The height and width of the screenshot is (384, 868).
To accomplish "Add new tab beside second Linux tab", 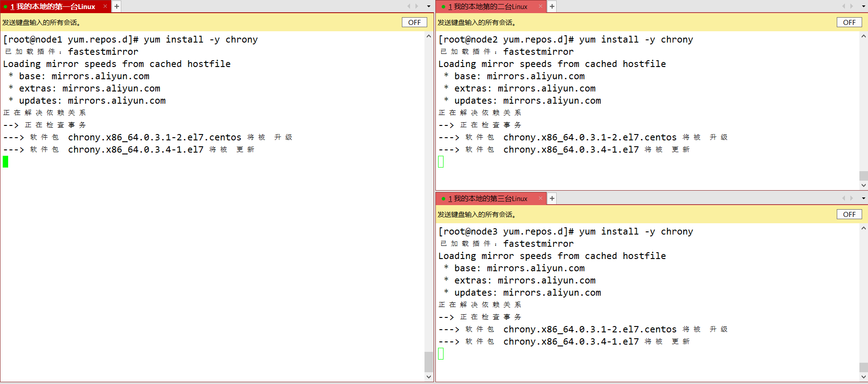I will coord(552,6).
